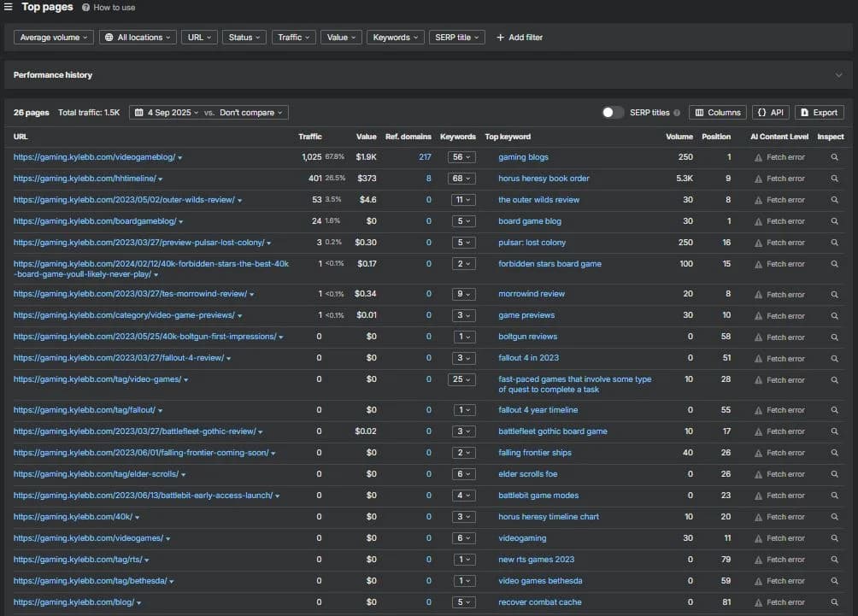858x616 pixels.
Task: Sort by the Traffic column header
Action: click(309, 137)
